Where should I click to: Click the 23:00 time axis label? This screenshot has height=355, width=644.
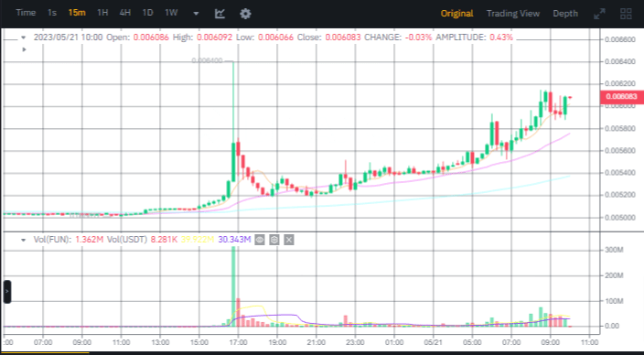[355, 342]
